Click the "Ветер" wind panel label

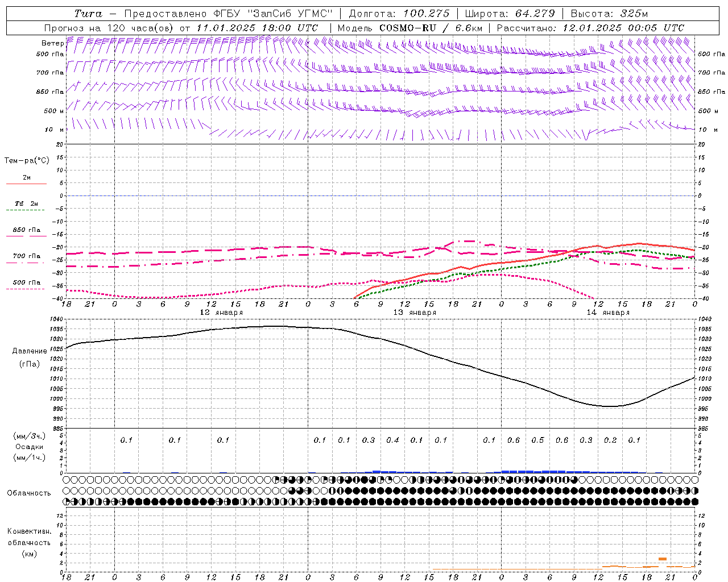tap(53, 43)
